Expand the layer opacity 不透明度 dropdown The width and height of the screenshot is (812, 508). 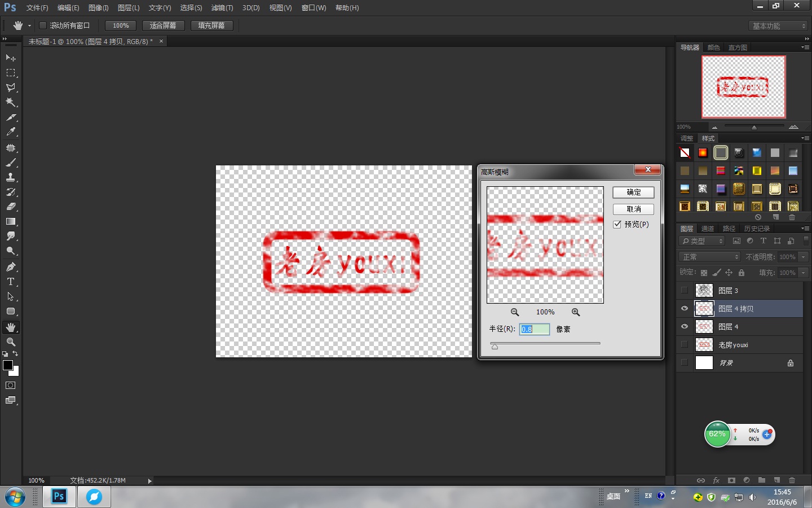pyautogui.click(x=804, y=257)
